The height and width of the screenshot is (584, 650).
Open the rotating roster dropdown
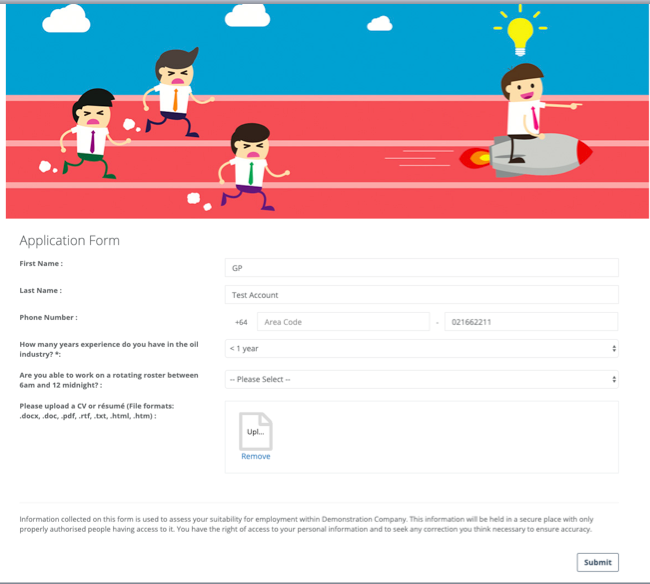click(422, 379)
